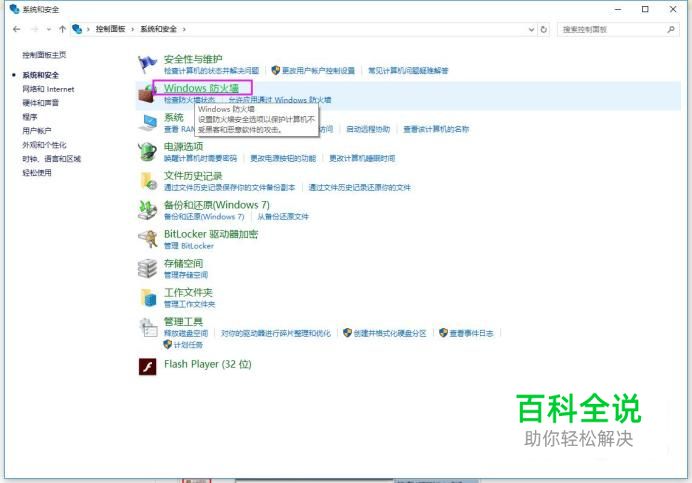
Task: Go up one level with up arrow
Action: pyautogui.click(x=62, y=29)
